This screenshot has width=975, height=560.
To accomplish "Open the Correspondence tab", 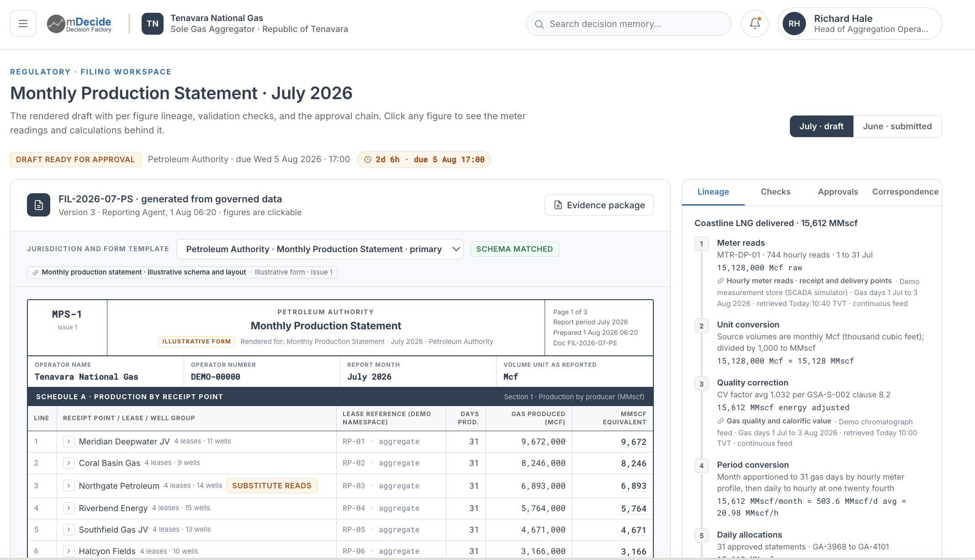I will (905, 192).
